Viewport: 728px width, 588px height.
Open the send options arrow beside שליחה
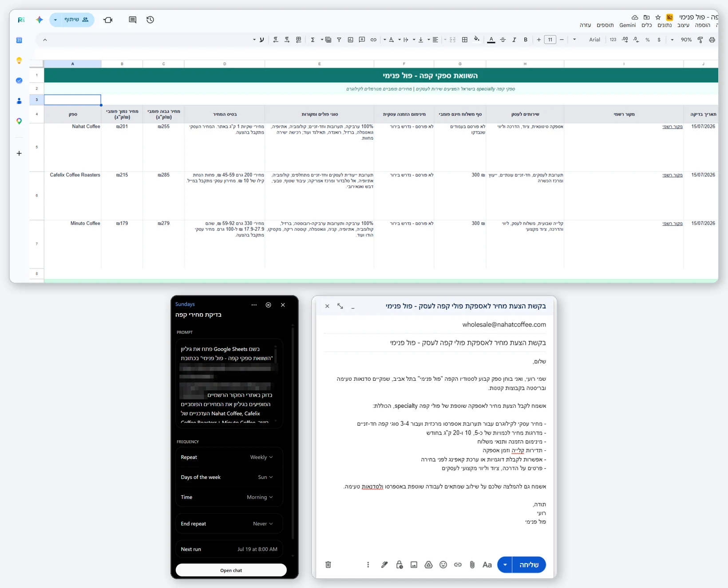tap(505, 564)
